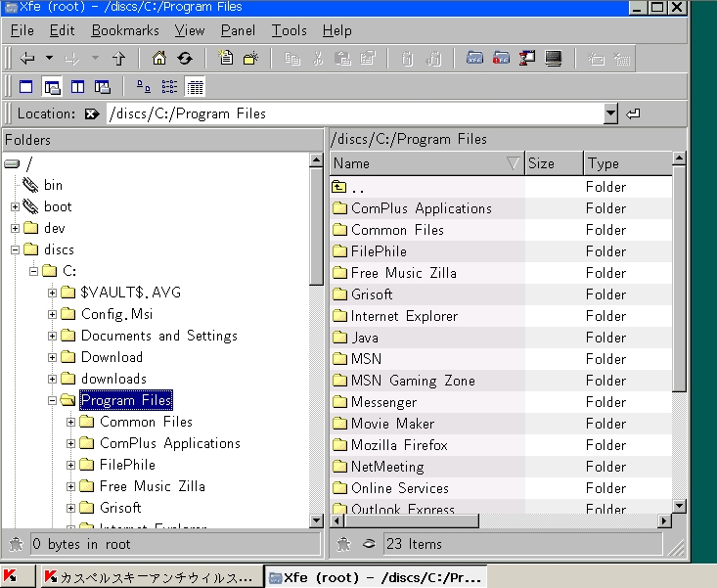The width and height of the screenshot is (717, 588).
Task: Show files as big icons
Action: (144, 86)
